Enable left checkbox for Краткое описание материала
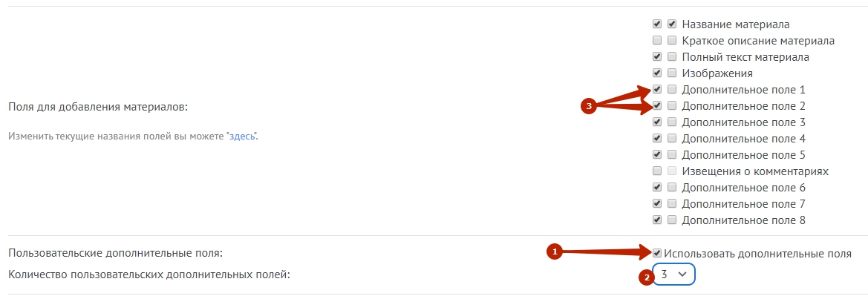This screenshot has height=296, width=868. [657, 40]
